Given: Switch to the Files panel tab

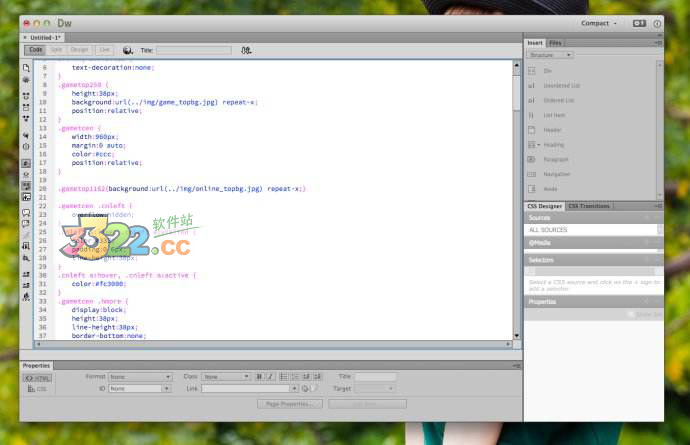Looking at the screenshot, I should [555, 43].
